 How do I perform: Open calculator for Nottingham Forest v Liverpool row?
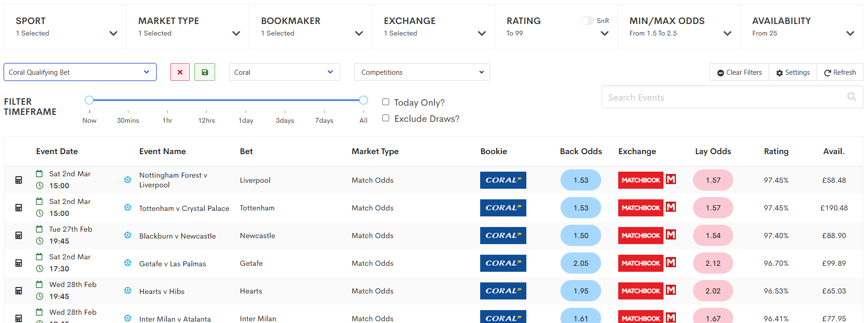[18, 180]
